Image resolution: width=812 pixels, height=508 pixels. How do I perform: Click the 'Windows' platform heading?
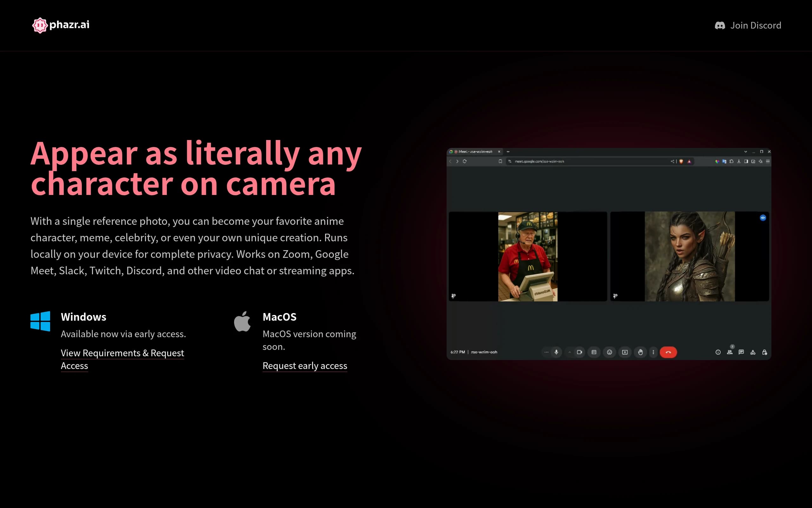(83, 317)
